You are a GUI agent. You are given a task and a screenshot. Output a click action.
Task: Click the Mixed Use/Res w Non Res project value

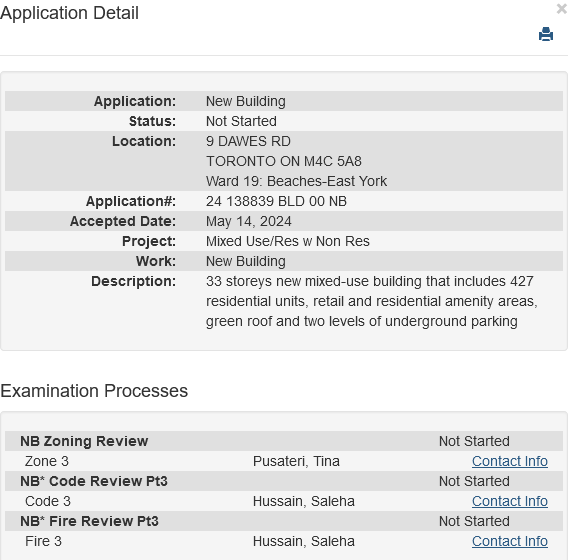[288, 241]
